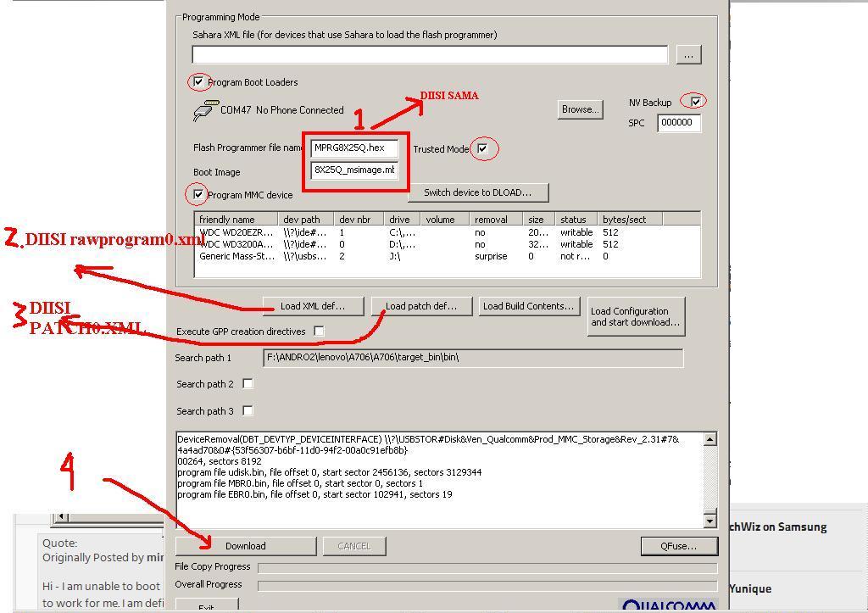Sort by bytes/sect column header
Viewport: 868px width, 613px height.
[x=631, y=220]
